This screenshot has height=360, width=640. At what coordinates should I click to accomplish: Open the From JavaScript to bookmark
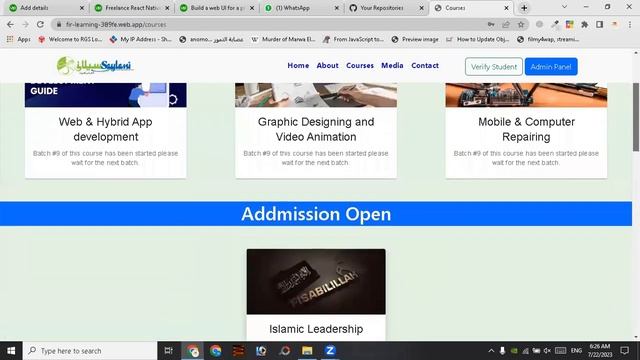point(353,39)
